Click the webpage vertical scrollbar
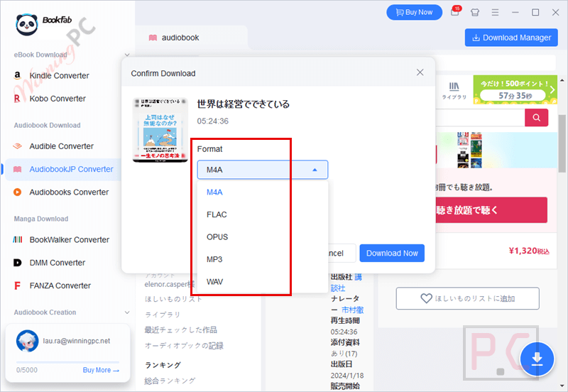Image resolution: width=568 pixels, height=392 pixels. point(562,145)
